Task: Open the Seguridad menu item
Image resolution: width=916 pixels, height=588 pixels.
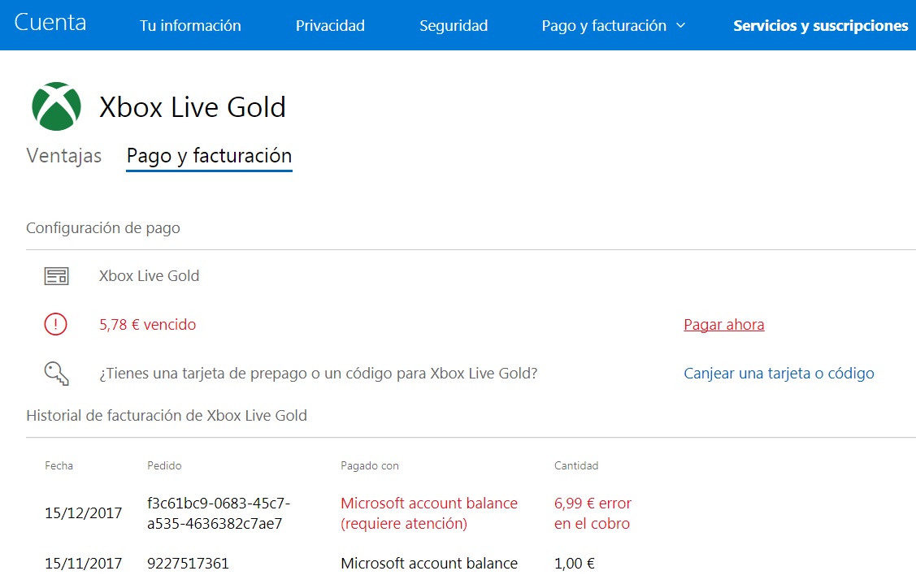Action: (x=454, y=26)
